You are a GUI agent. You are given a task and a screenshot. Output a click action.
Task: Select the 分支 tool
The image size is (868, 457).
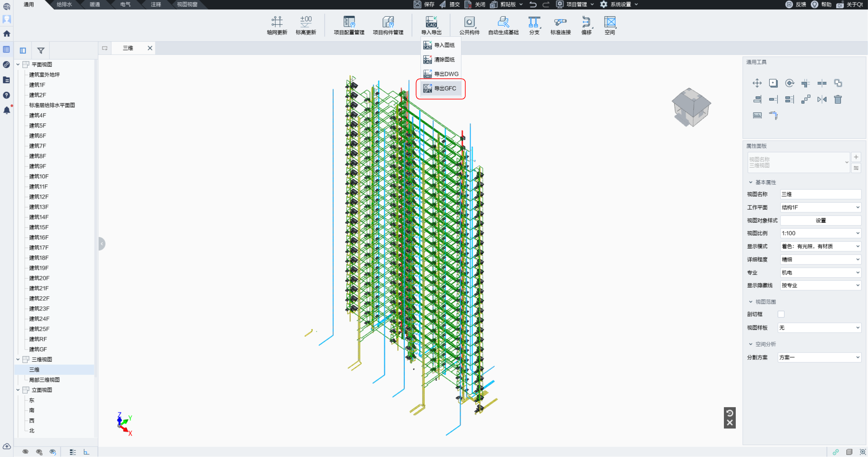point(534,25)
